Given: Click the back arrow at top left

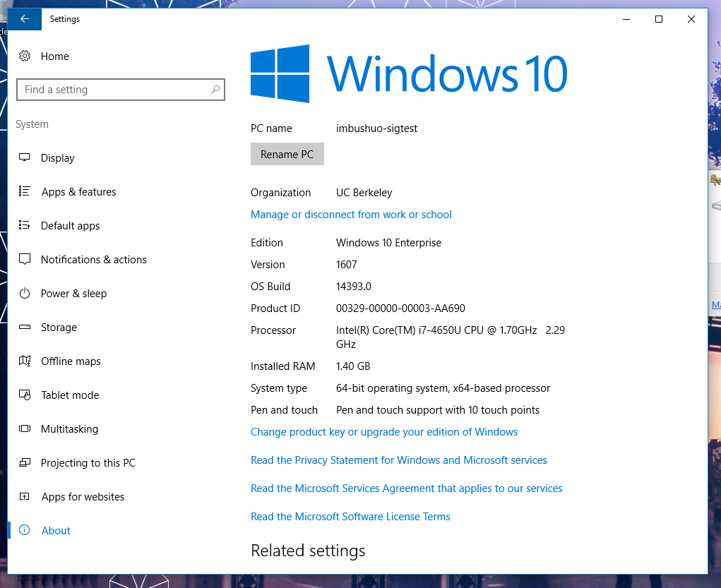Looking at the screenshot, I should click(24, 19).
